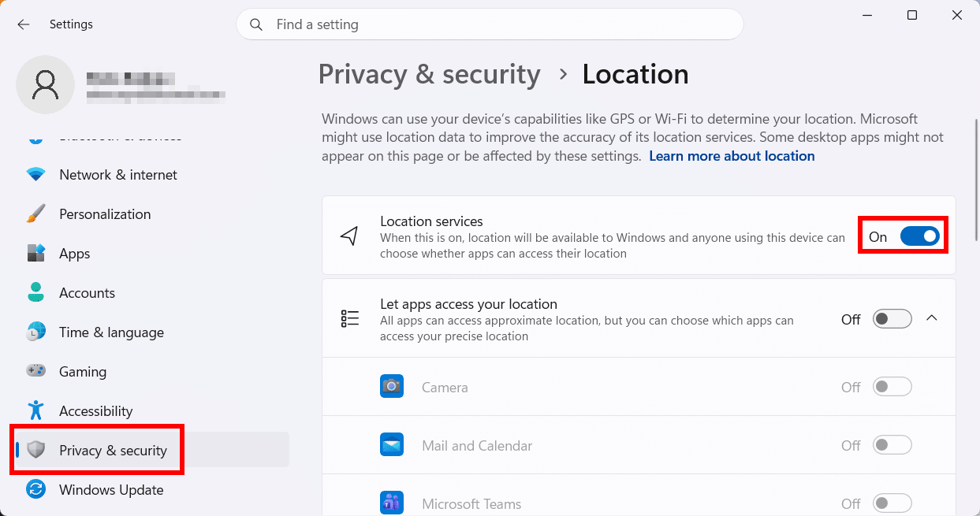Click the Camera app icon
980x516 pixels.
[x=392, y=387]
